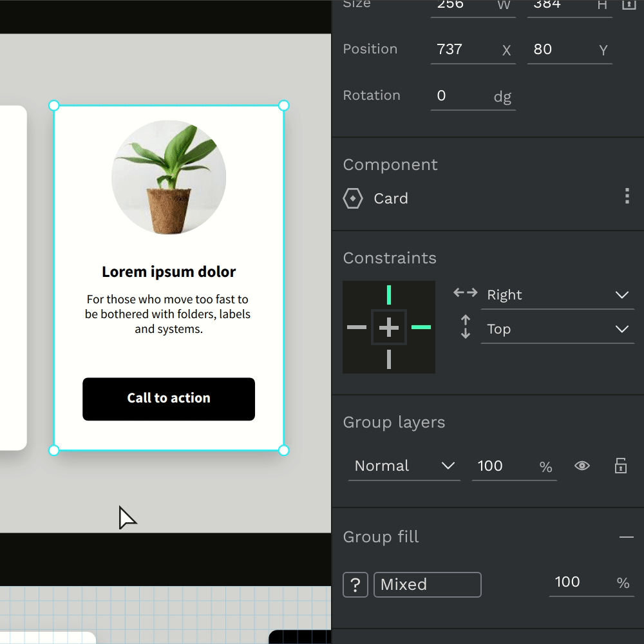
Task: Click the Mixed fill question mark swatch
Action: 355,585
